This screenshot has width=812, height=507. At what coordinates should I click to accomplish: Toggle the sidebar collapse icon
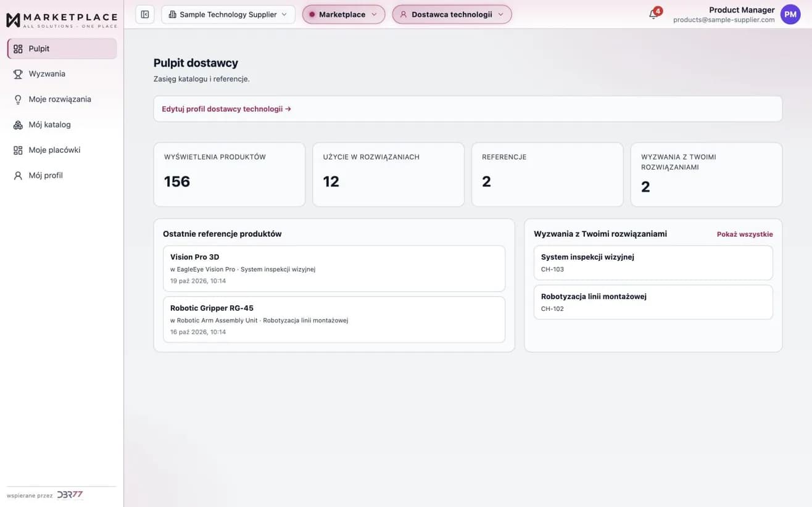click(x=145, y=14)
